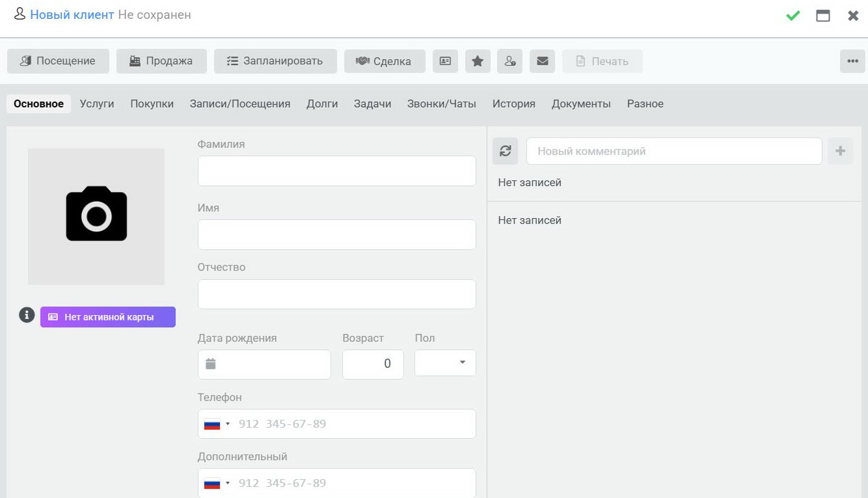Click the calendar icon in birth date field
The image size is (868, 498).
tap(210, 364)
